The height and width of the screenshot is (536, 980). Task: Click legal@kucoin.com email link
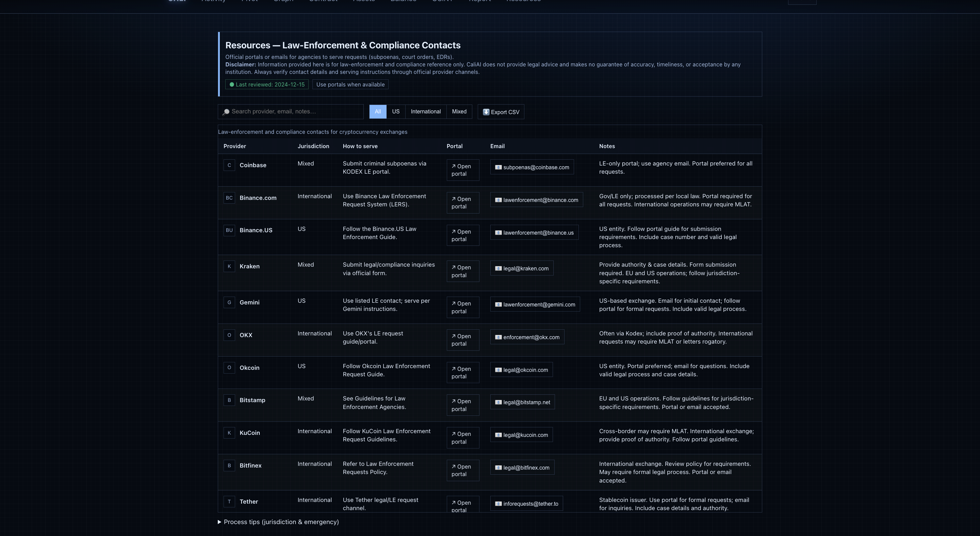point(521,435)
